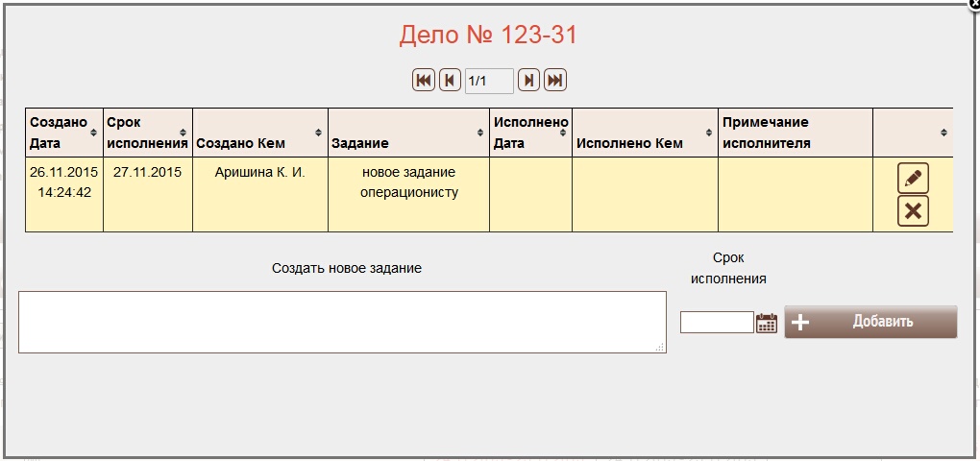Image resolution: width=980 pixels, height=461 pixels.
Task: Sort by Примечание исполнителя column
Action: click(795, 133)
